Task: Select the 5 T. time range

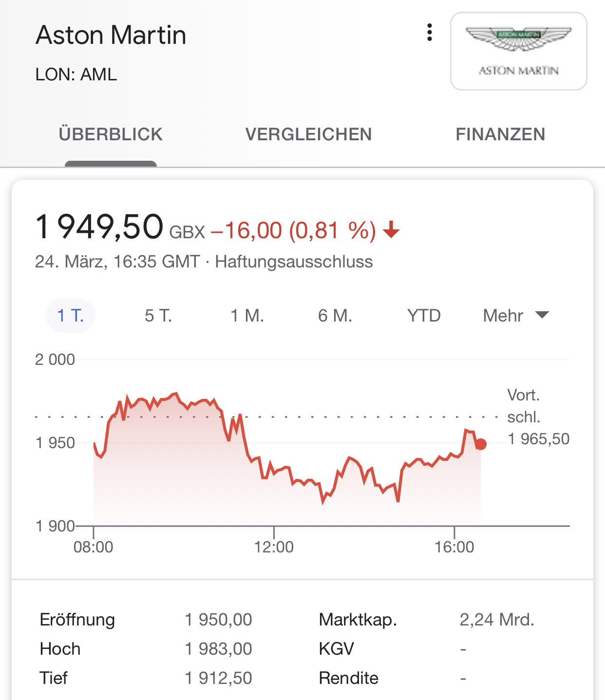Action: tap(158, 316)
